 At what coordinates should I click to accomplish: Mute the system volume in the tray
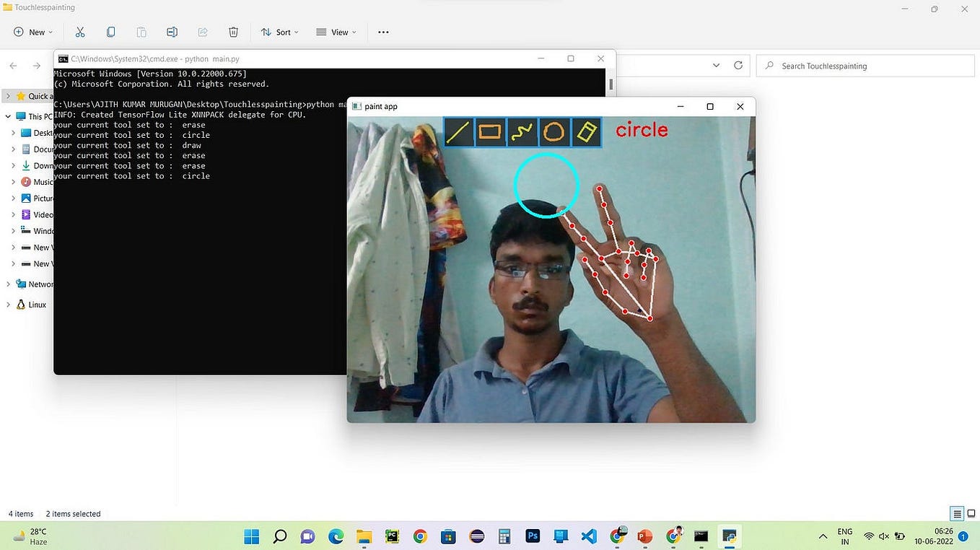point(883,536)
